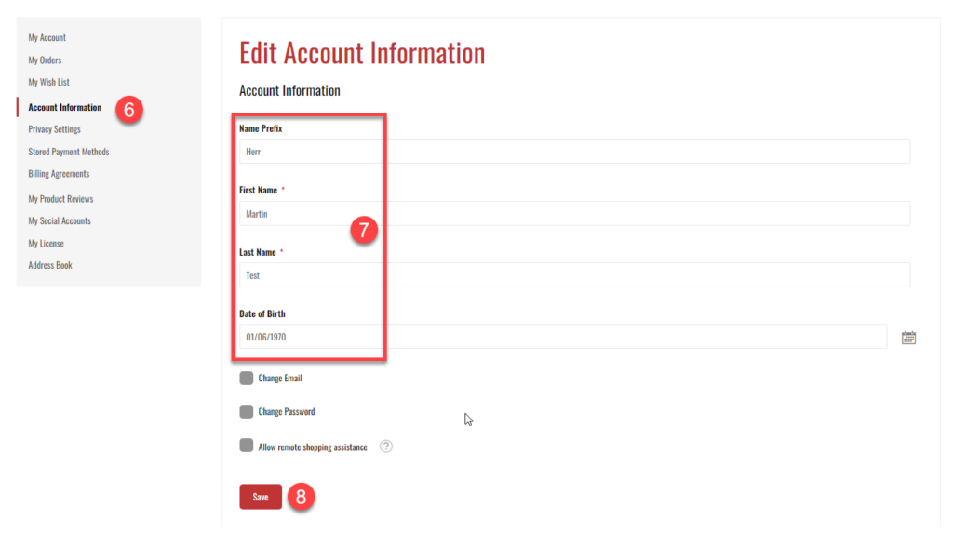Screen dimensions: 953x560
Task: Open Billing Agreements section
Action: [60, 174]
